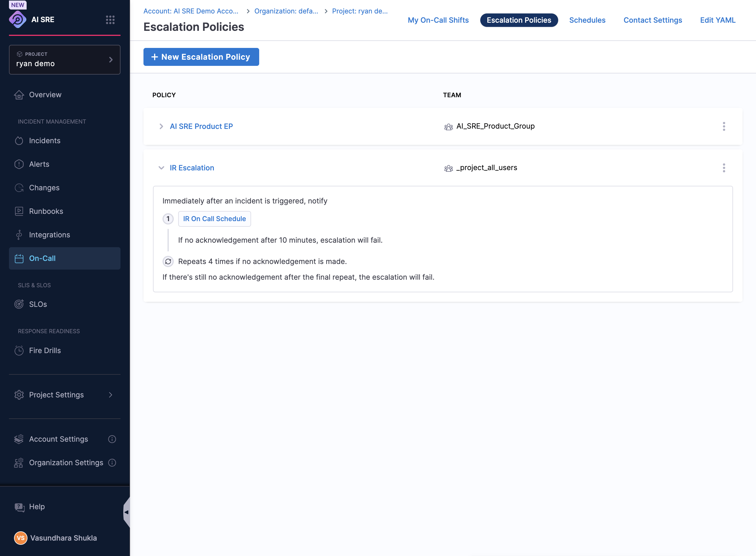
Task: Click Organization: defa... breadcrumb
Action: tap(286, 11)
